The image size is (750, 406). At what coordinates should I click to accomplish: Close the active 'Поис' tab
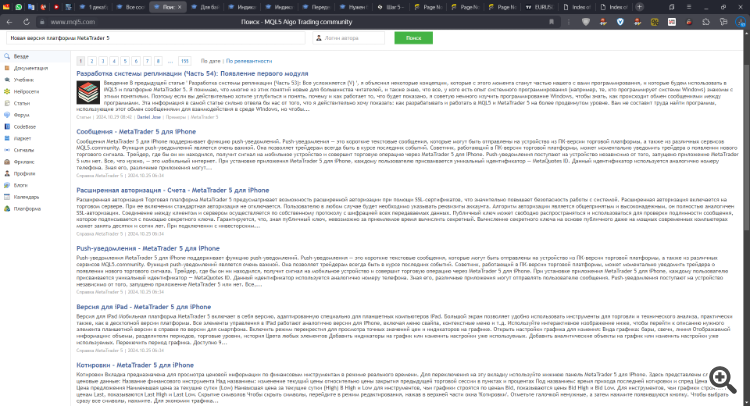[x=179, y=7]
